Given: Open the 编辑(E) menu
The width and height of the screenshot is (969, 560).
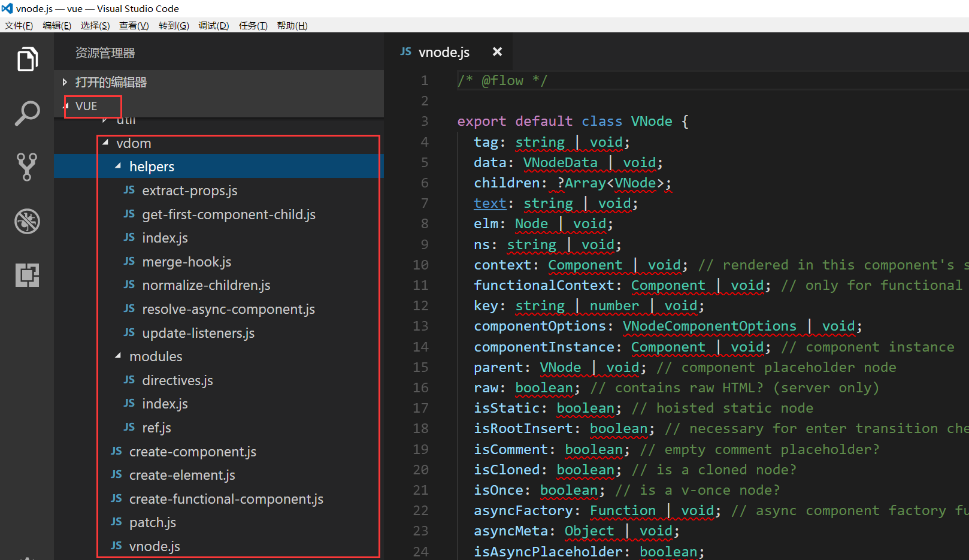Looking at the screenshot, I should [57, 25].
